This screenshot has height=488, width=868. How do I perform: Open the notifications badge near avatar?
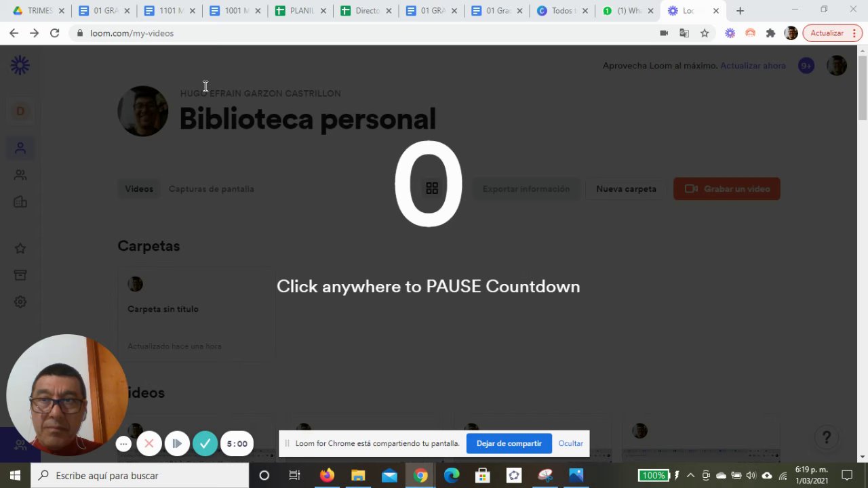806,66
